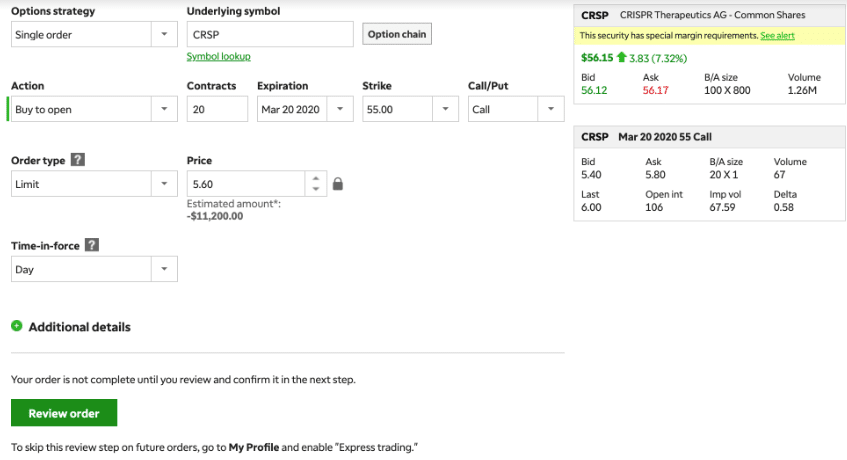Click the Contracts input field
Screen dimensions: 847x460
coord(217,109)
